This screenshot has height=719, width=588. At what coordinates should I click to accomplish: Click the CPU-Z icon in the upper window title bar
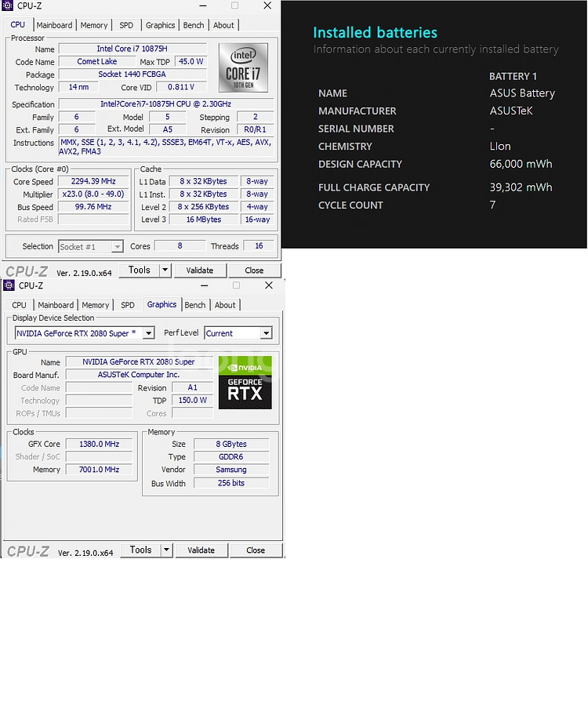coord(8,5)
